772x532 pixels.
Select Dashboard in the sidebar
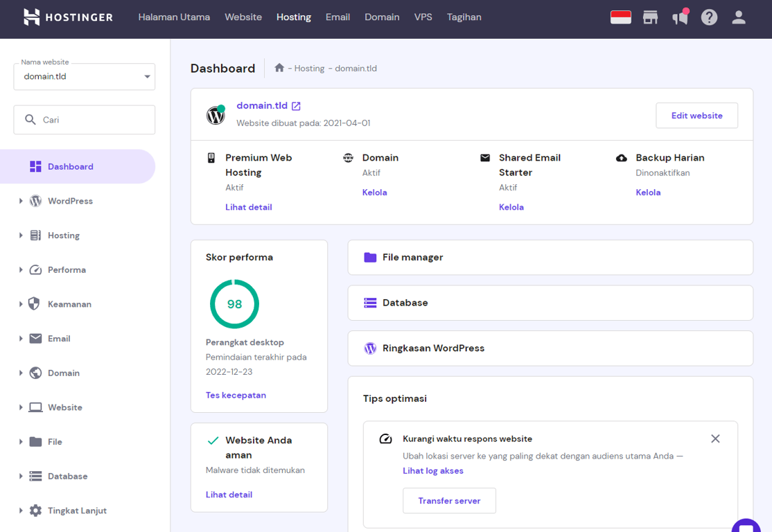[78, 166]
